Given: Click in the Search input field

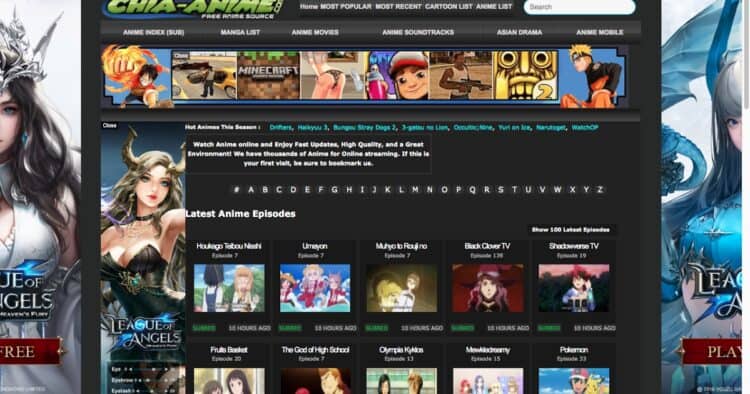Looking at the screenshot, I should 579,7.
